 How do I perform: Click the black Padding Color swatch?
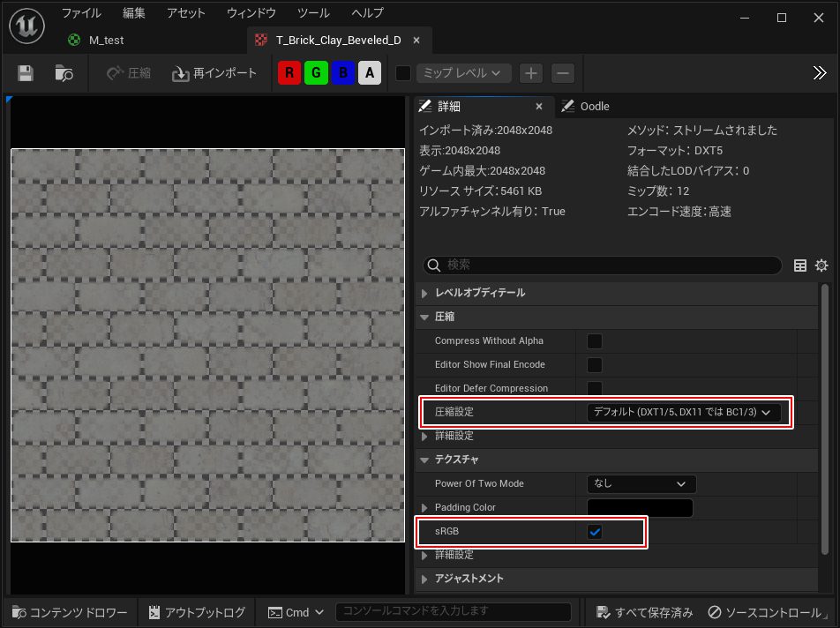640,508
